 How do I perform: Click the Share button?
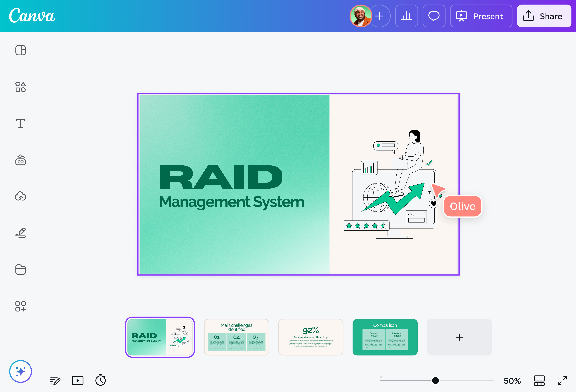pos(544,16)
